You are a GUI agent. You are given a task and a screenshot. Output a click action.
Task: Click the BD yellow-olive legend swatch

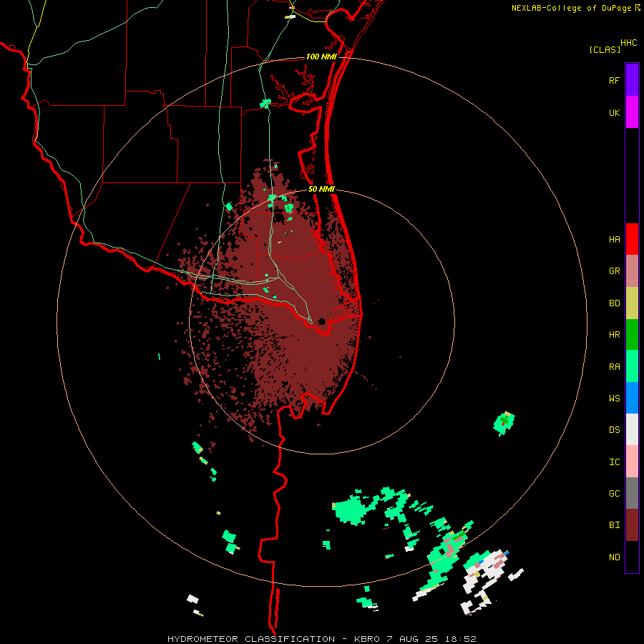coord(632,303)
